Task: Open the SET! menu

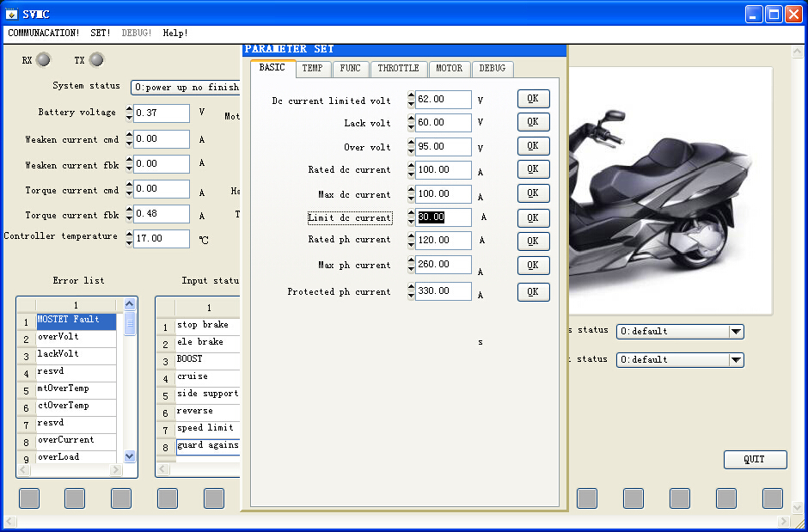Action: 101,33
